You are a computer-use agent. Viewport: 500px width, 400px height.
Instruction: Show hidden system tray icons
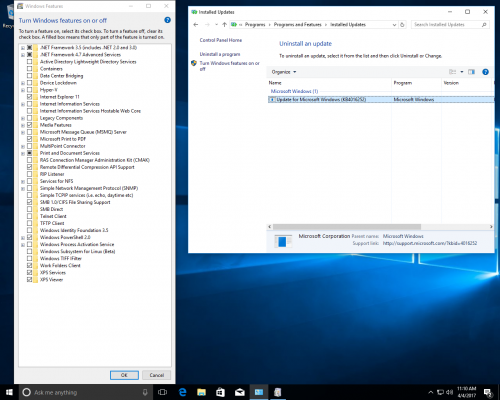coord(430,392)
